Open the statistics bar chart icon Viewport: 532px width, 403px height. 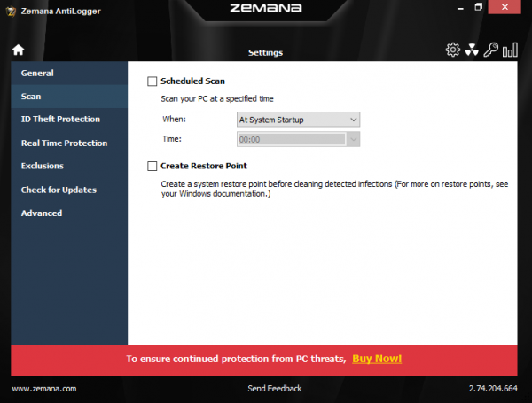click(510, 50)
